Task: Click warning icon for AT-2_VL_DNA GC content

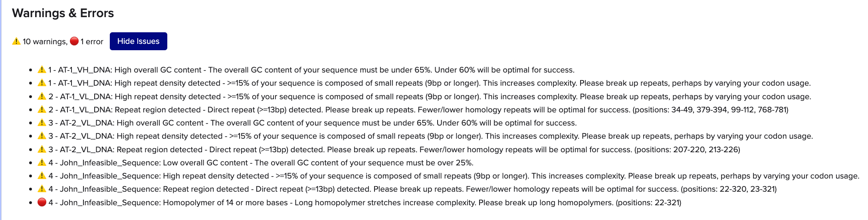Action: point(42,122)
